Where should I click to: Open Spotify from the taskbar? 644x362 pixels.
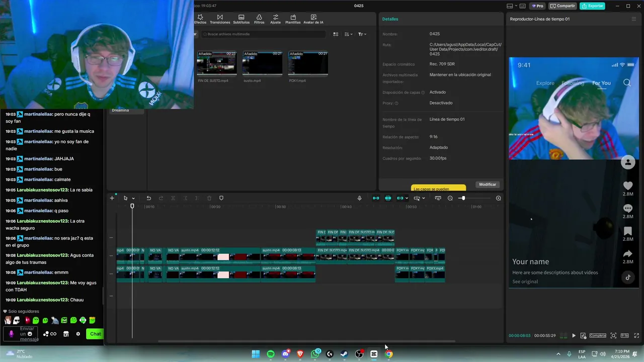point(271,354)
